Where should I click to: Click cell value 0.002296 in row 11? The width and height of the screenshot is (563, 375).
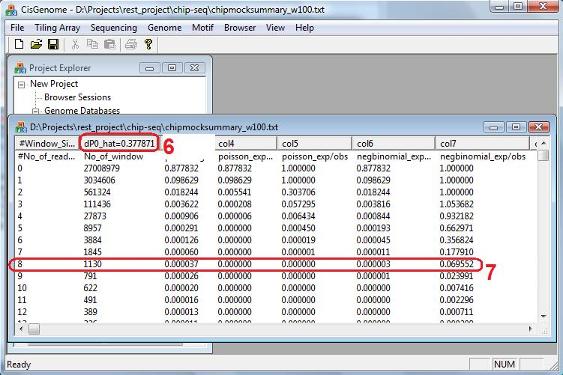pos(456,300)
